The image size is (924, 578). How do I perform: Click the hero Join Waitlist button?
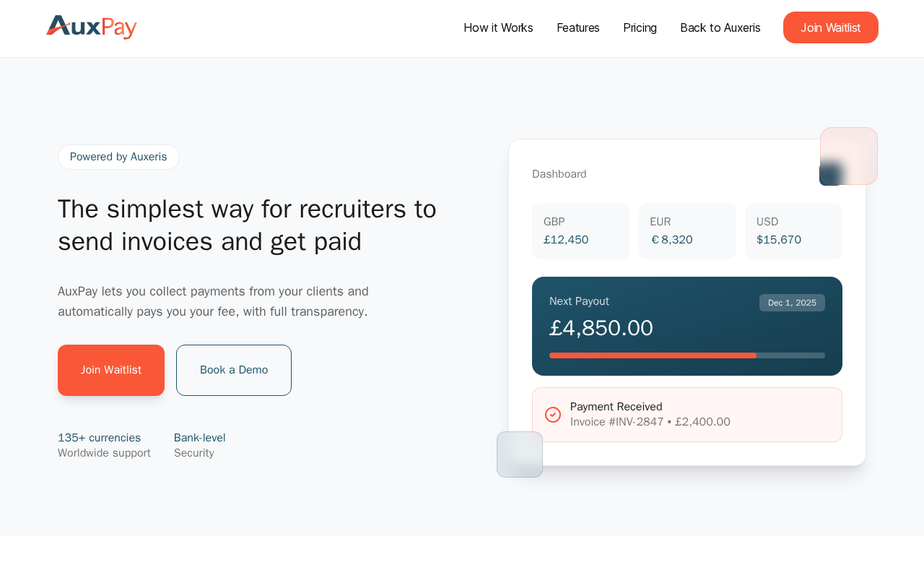pyautogui.click(x=111, y=370)
